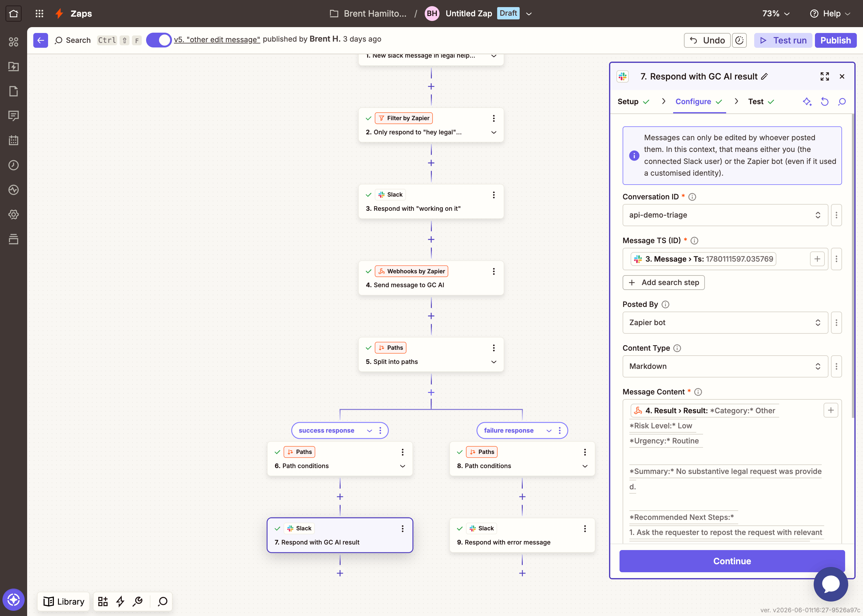
Task: Open the Library button
Action: [64, 601]
